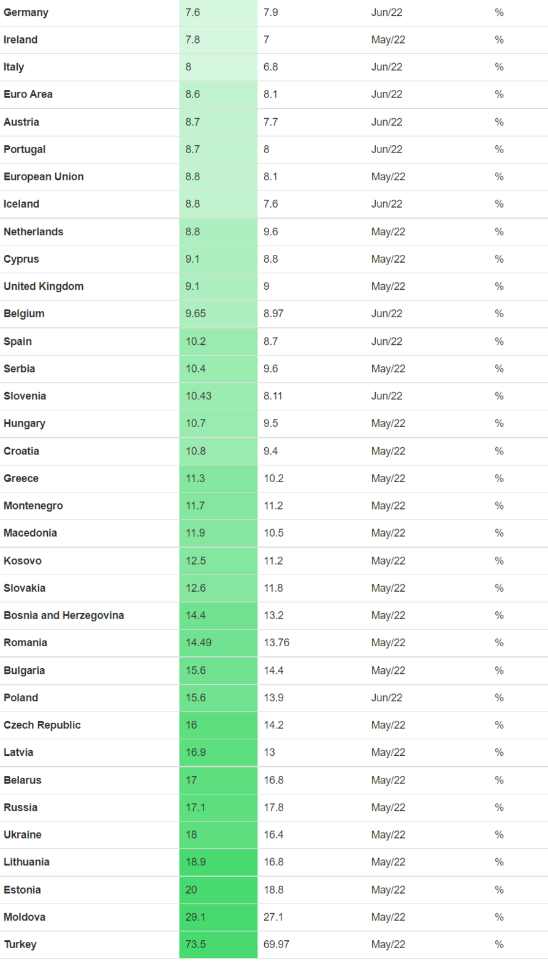Click Estonia's previous value 18.8
Screen dimensions: 548x980
pyautogui.click(x=273, y=890)
